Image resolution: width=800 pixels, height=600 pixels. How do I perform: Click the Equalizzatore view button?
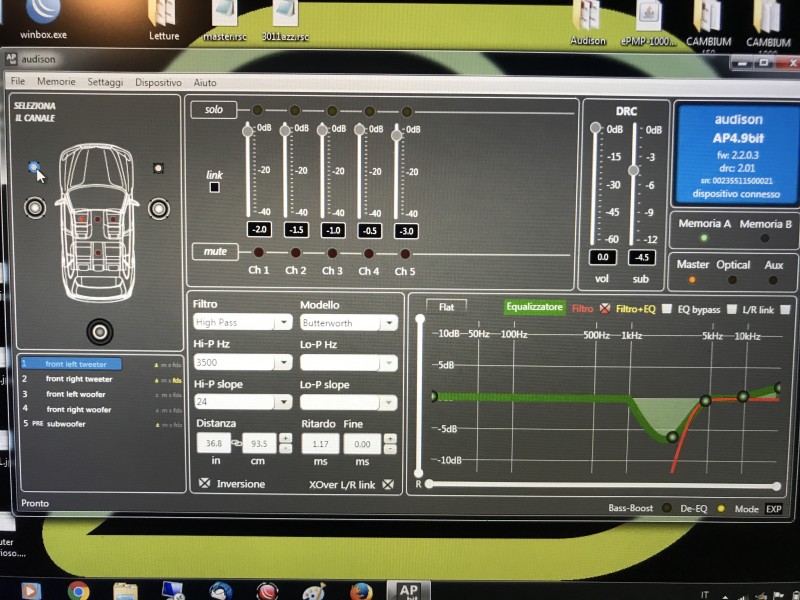pos(534,307)
